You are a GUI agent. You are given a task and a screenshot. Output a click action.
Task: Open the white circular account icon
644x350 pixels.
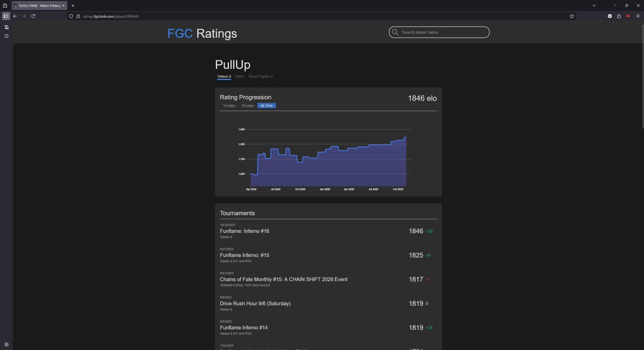pos(610,16)
